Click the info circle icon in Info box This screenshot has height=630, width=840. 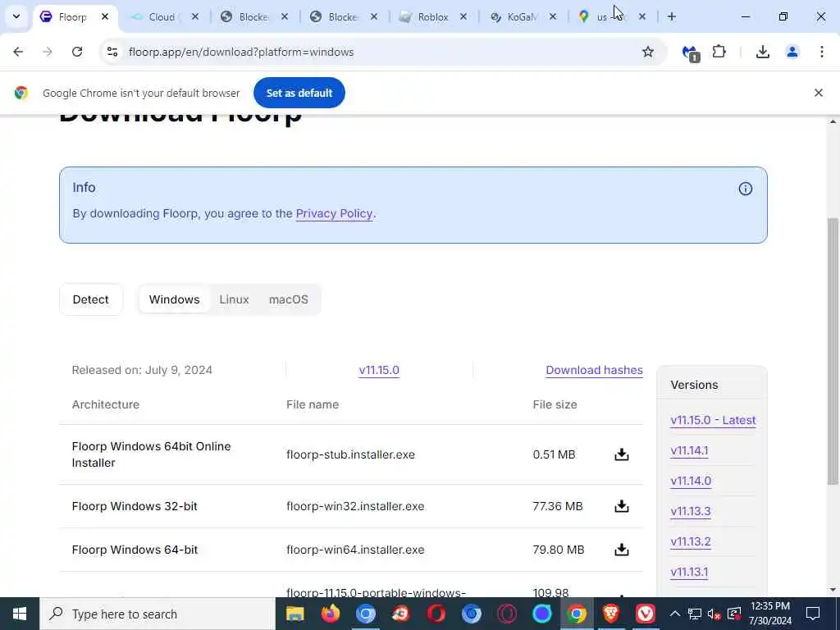tap(745, 189)
